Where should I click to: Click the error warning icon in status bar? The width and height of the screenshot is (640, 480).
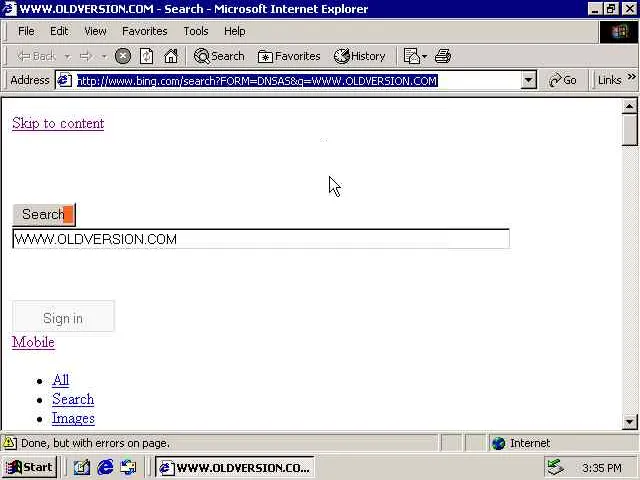point(9,443)
